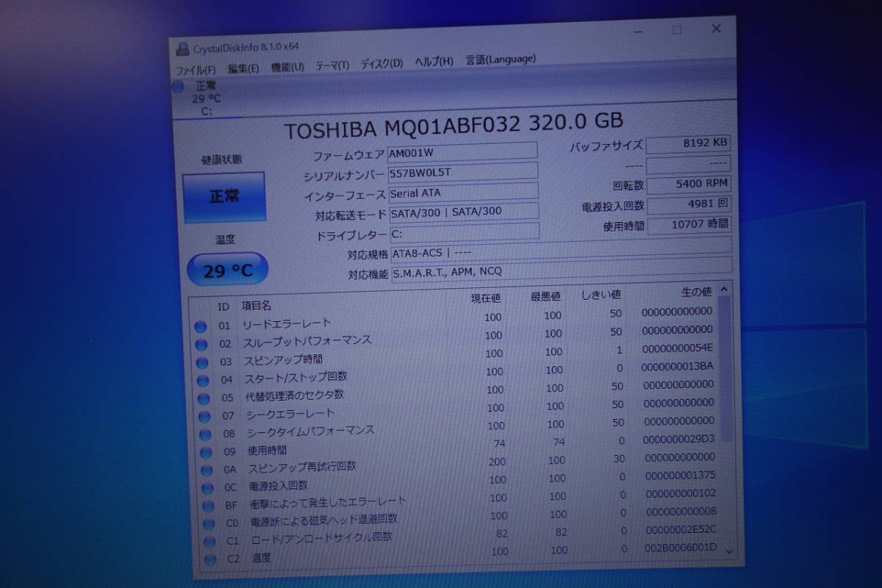Viewport: 882px width, 588px height.
Task: Click status icon of row 0C 電源投入回数
Action: pyautogui.click(x=209, y=487)
